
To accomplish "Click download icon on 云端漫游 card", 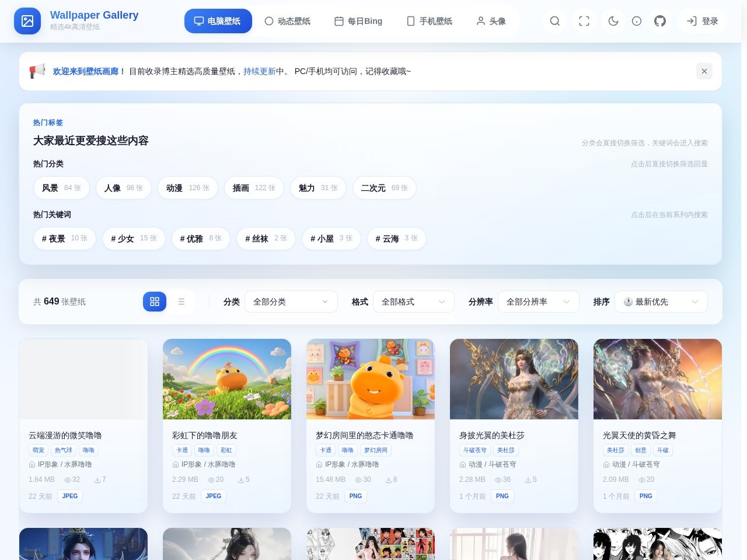I will (97, 480).
